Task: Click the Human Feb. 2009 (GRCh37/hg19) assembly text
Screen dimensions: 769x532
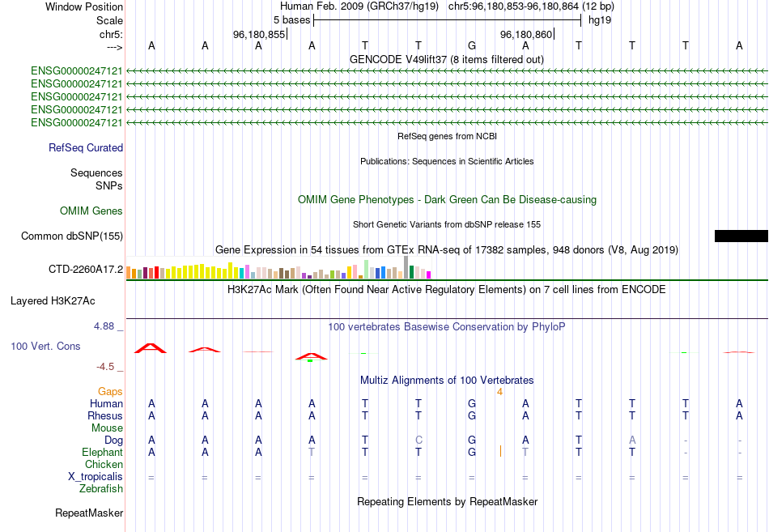Action: pyautogui.click(x=359, y=6)
